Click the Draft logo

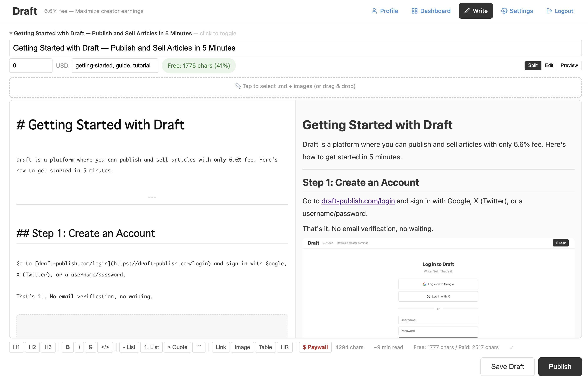pos(25,11)
